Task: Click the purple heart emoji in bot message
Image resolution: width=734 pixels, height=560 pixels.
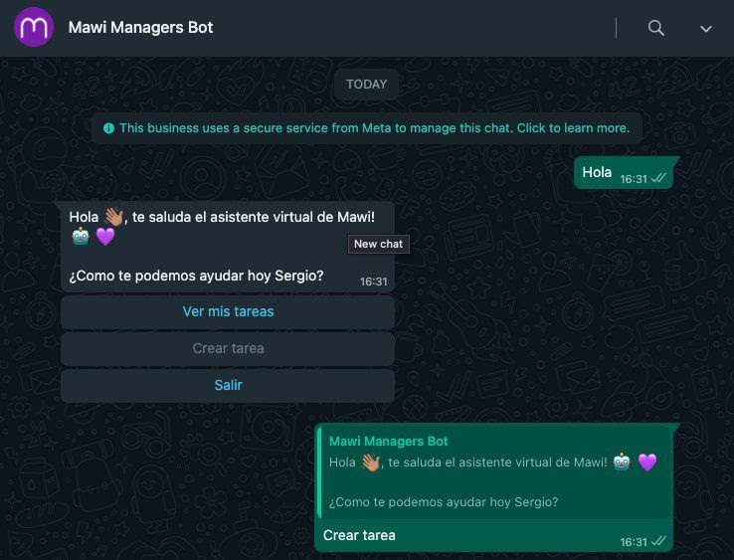Action: pyautogui.click(x=105, y=237)
